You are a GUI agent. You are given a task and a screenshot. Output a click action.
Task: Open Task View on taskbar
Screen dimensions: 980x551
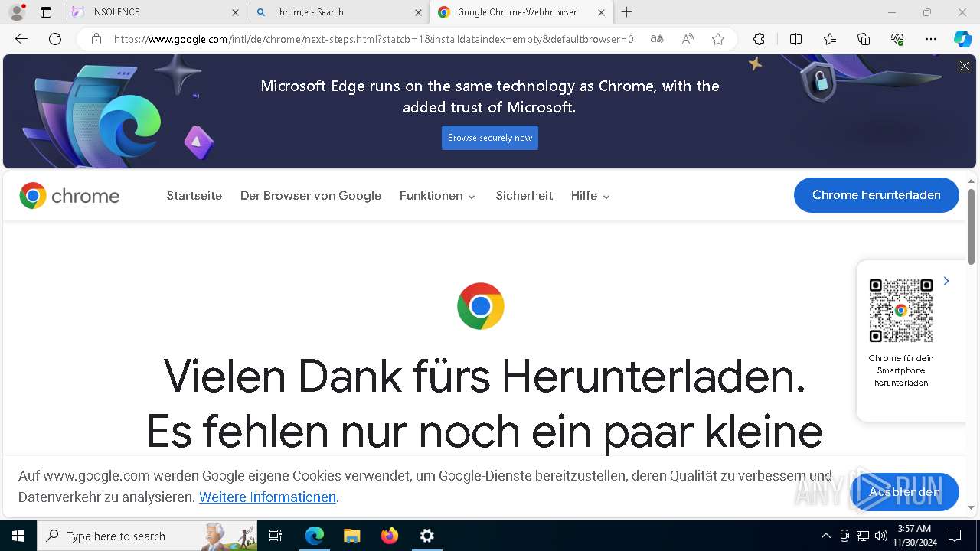[x=276, y=536]
